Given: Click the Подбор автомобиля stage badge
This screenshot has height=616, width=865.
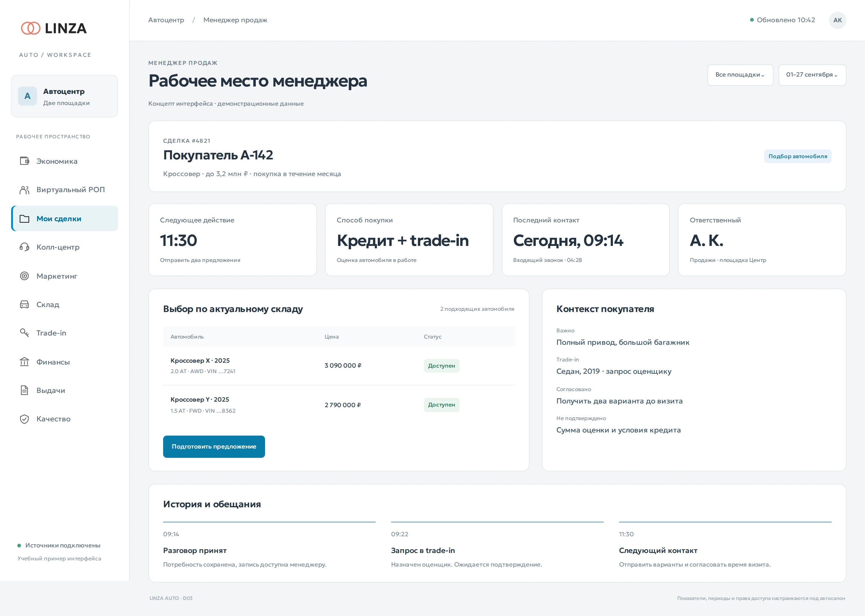Looking at the screenshot, I should [797, 156].
